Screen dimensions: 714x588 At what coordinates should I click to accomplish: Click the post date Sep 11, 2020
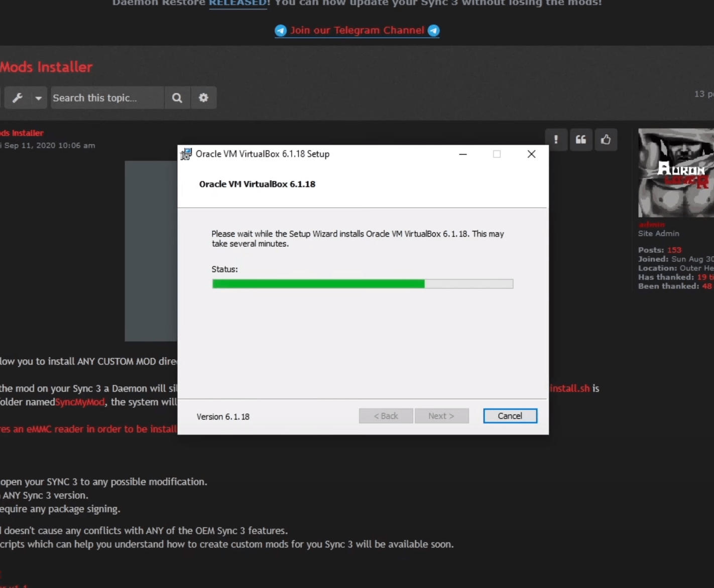(50, 145)
